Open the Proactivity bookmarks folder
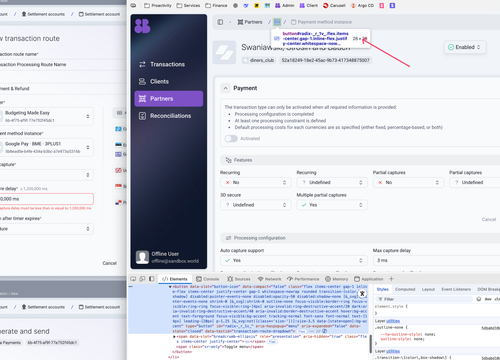 pos(158,5)
